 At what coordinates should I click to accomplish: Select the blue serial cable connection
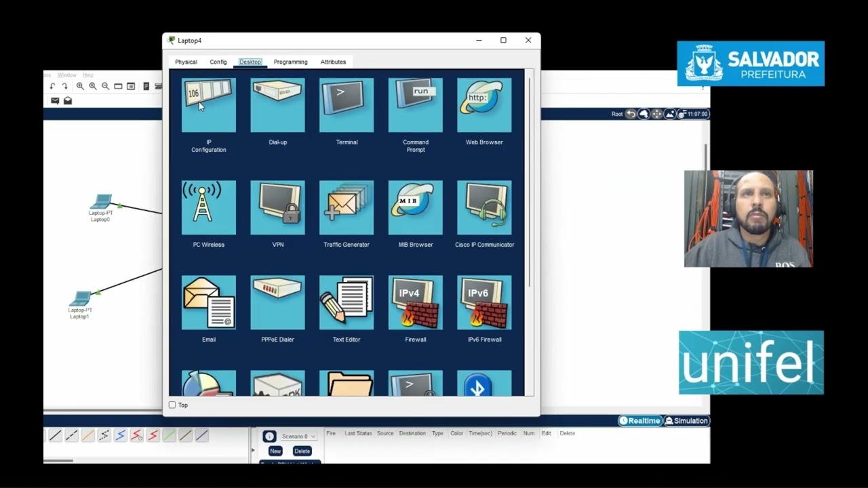(121, 435)
